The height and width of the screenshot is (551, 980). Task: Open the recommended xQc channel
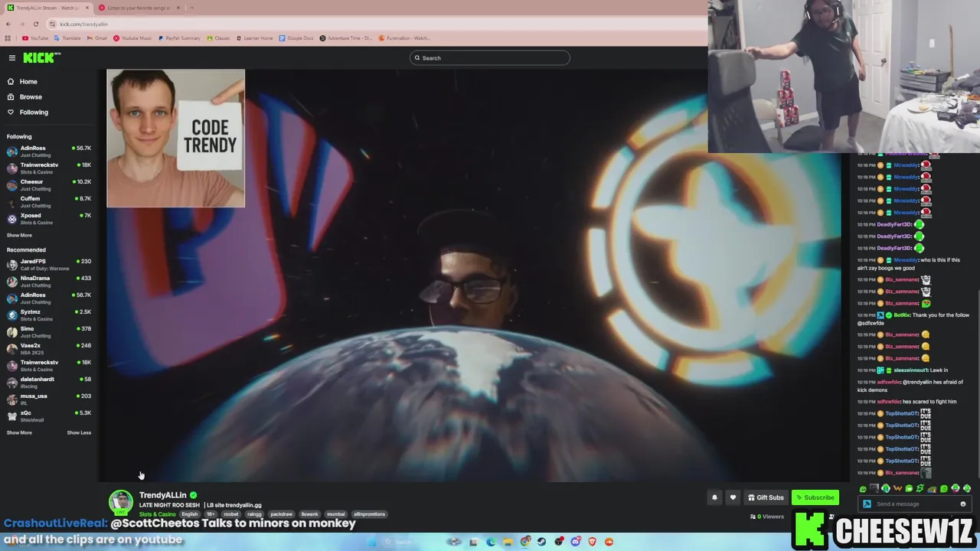[49, 416]
